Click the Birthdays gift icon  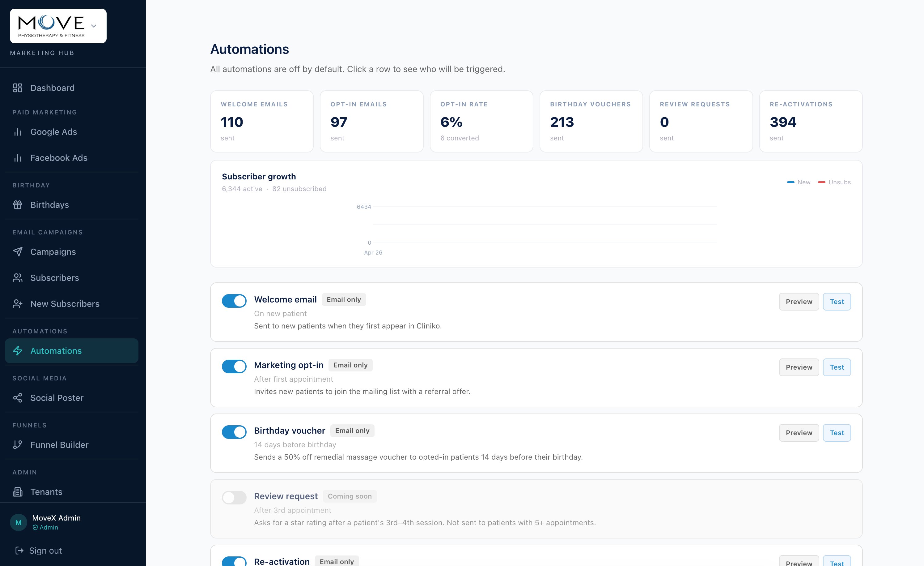pyautogui.click(x=18, y=204)
